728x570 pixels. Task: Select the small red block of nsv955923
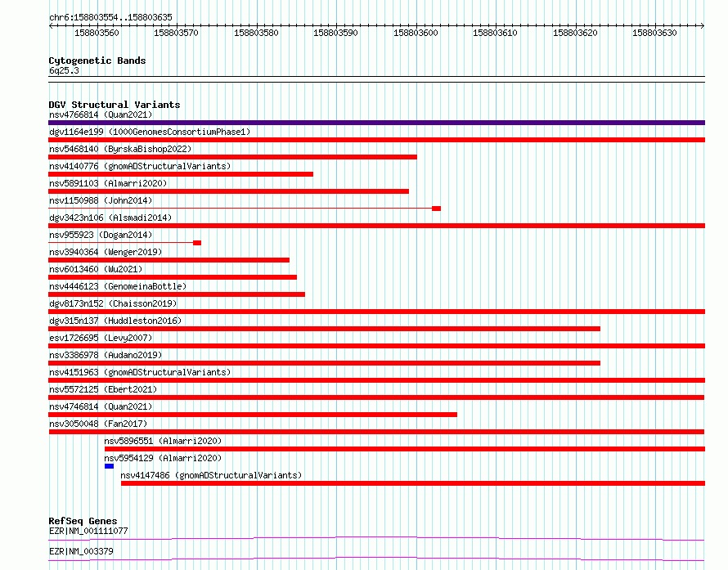(197, 243)
